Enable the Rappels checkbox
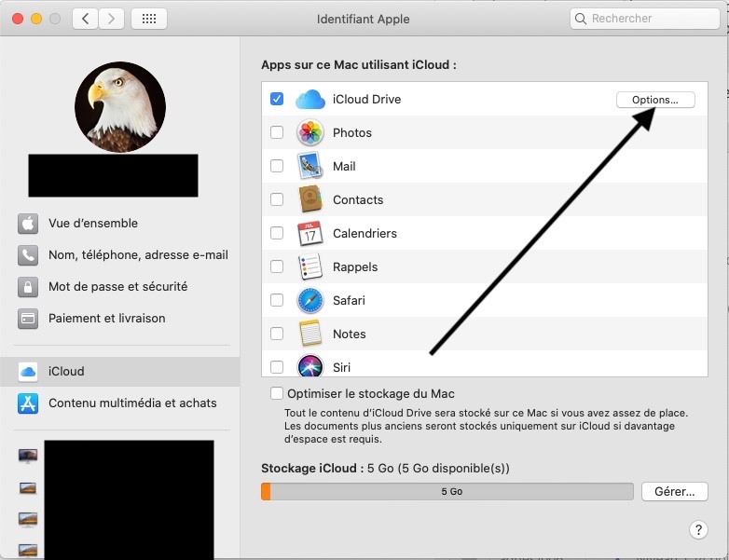Viewport: 729px width, 560px height. pos(277,266)
